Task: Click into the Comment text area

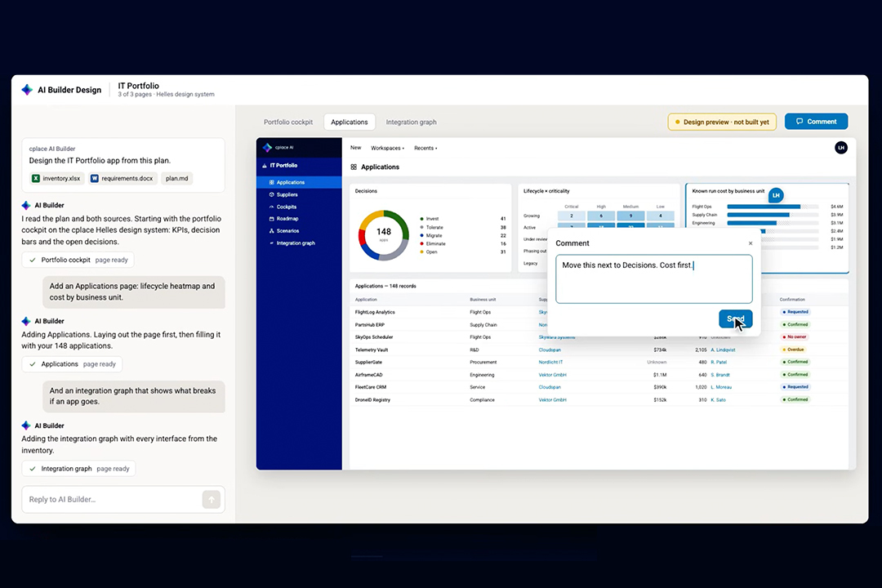Action: 653,279
